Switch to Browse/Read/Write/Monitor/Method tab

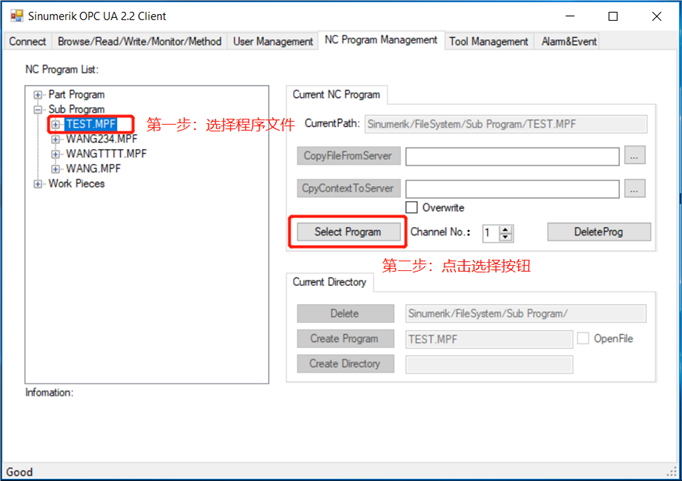pos(139,42)
